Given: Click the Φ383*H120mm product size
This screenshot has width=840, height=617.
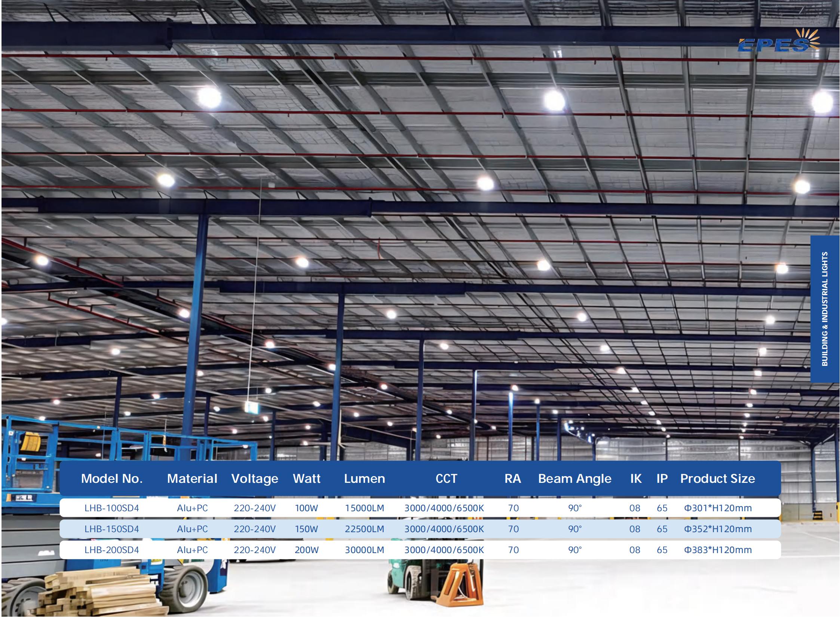Looking at the screenshot, I should pyautogui.click(x=718, y=550).
